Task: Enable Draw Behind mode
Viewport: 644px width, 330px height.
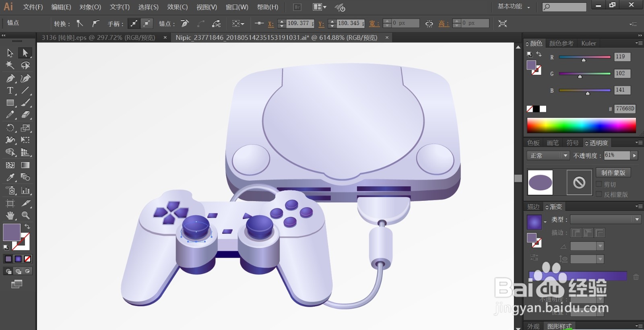Action: point(18,271)
